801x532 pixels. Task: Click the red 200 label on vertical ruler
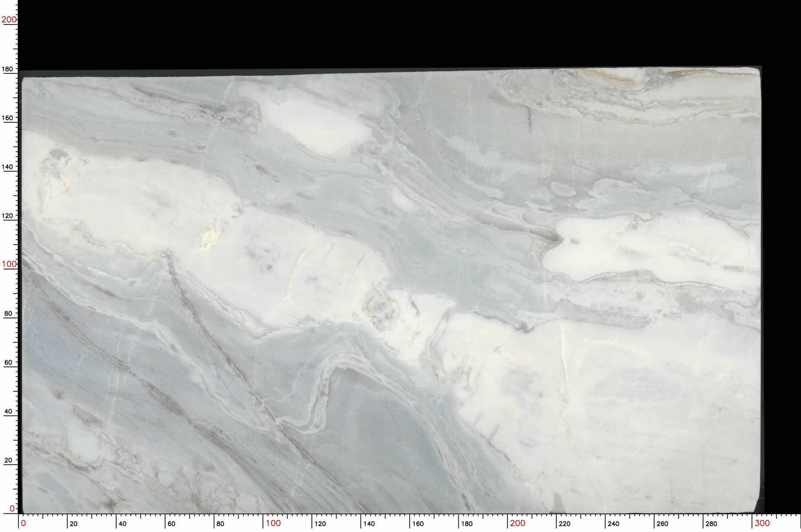pyautogui.click(x=9, y=20)
